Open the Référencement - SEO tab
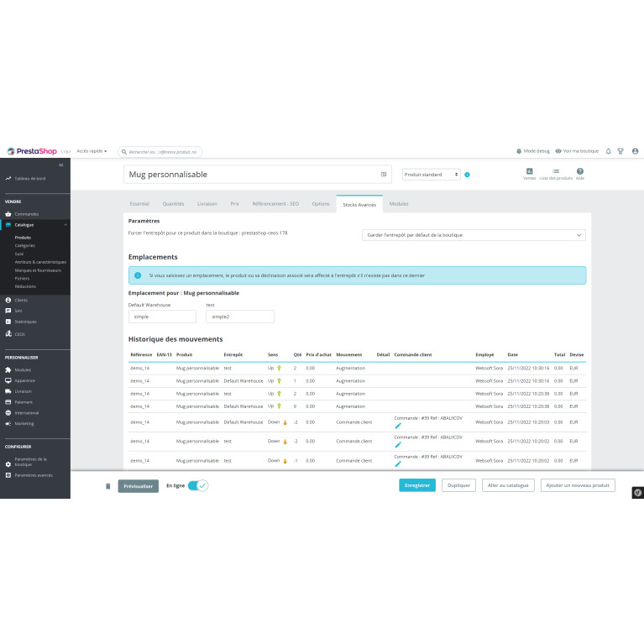Screen dimensions: 644x644 (x=275, y=204)
